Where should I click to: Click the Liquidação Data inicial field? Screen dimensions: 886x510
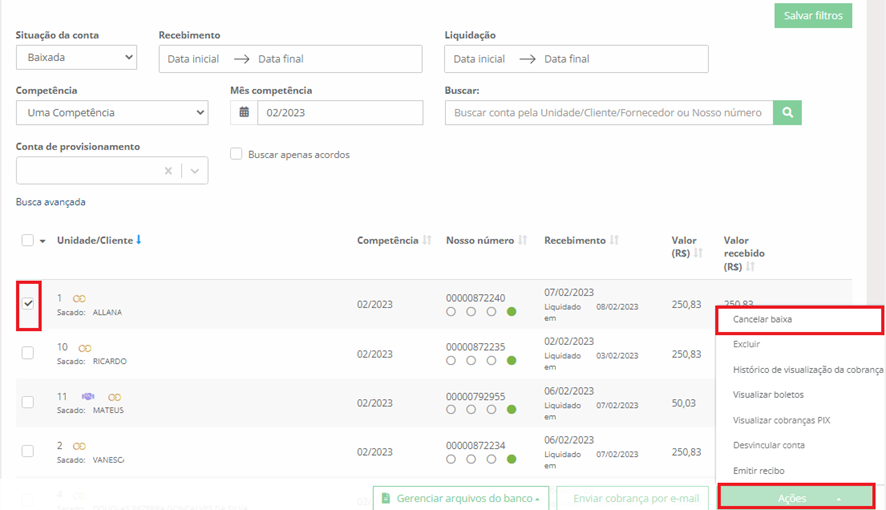(479, 59)
